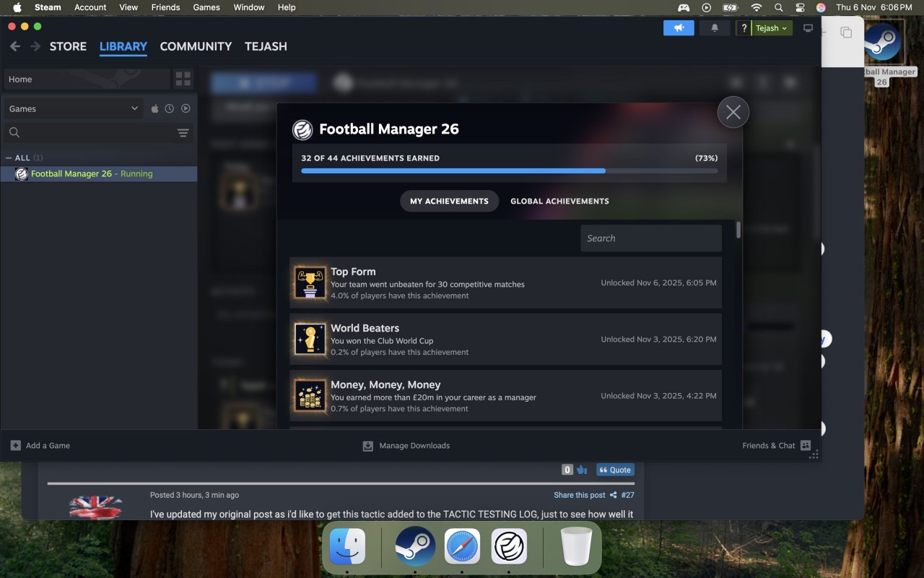Click the Steam icon in the Dock
This screenshot has height=578, width=924.
click(415, 546)
